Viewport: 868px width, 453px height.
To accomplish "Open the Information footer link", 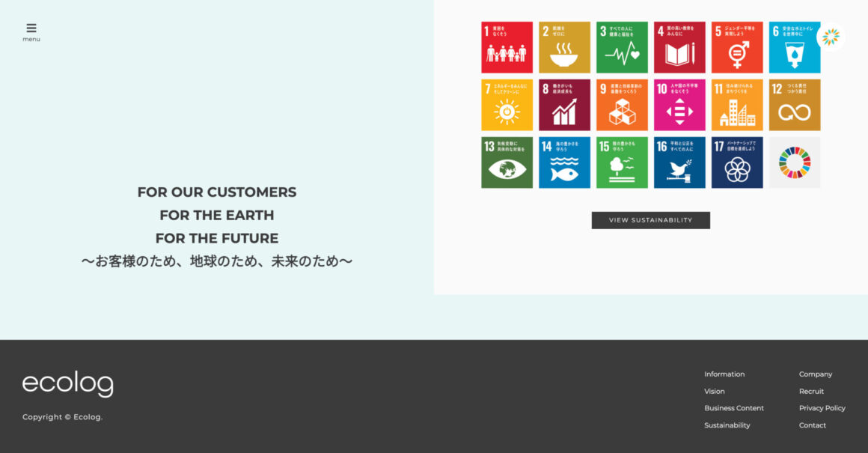I will pos(724,374).
